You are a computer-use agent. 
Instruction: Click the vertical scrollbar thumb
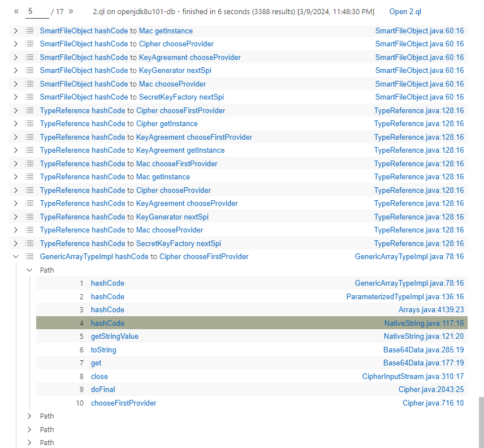pyautogui.click(x=481, y=421)
